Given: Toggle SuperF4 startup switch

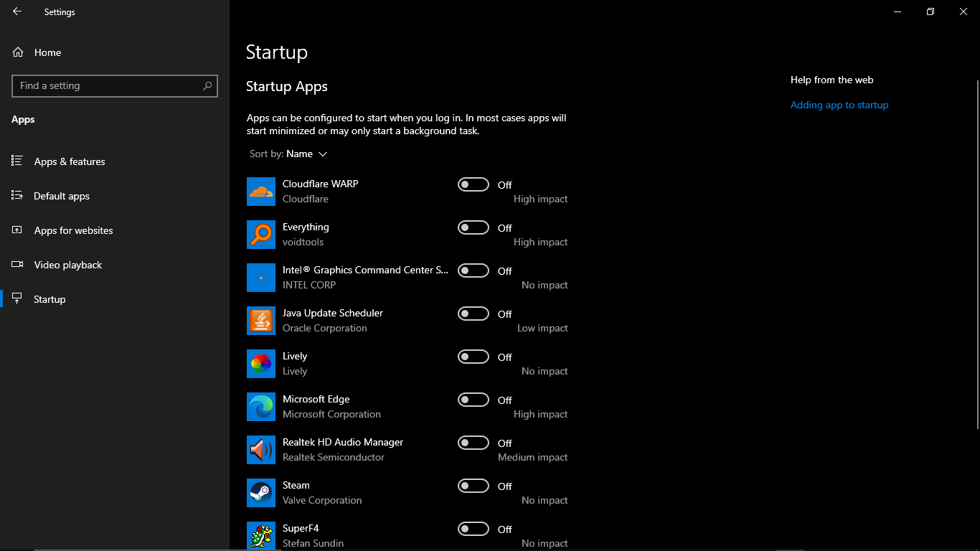Looking at the screenshot, I should click(x=473, y=529).
